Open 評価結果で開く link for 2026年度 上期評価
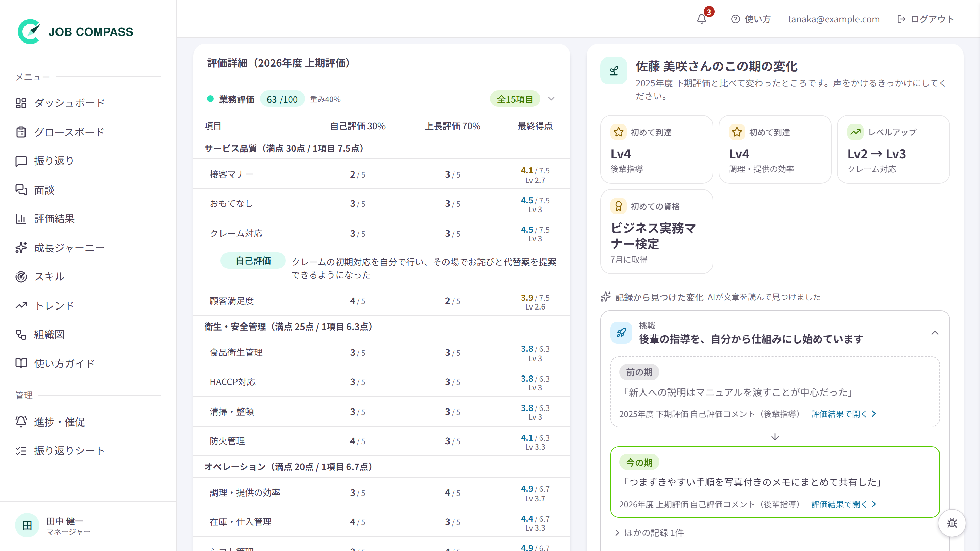The height and width of the screenshot is (551, 980). [x=844, y=504]
